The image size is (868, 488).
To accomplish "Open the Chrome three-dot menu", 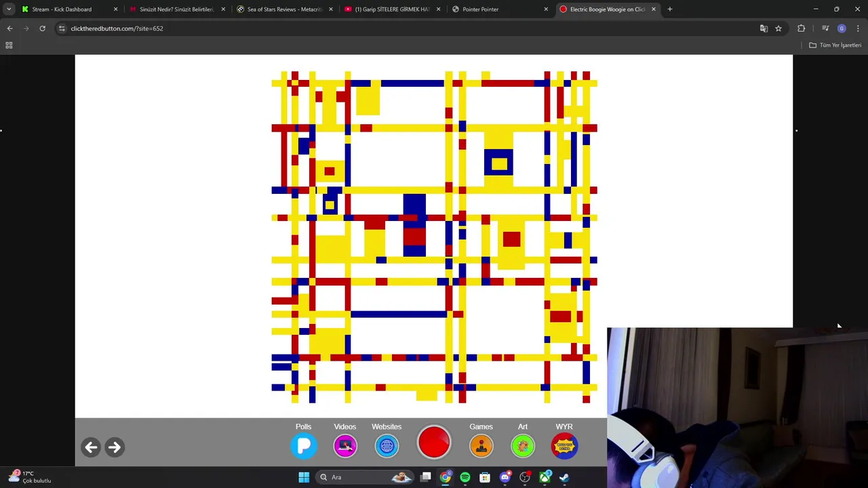I will [x=858, y=28].
